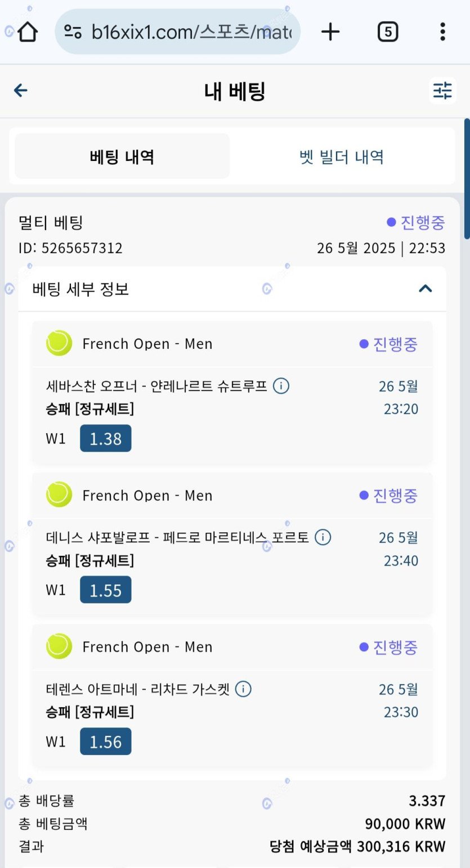
Task: Click the browser address bar URL
Action: pos(191,32)
